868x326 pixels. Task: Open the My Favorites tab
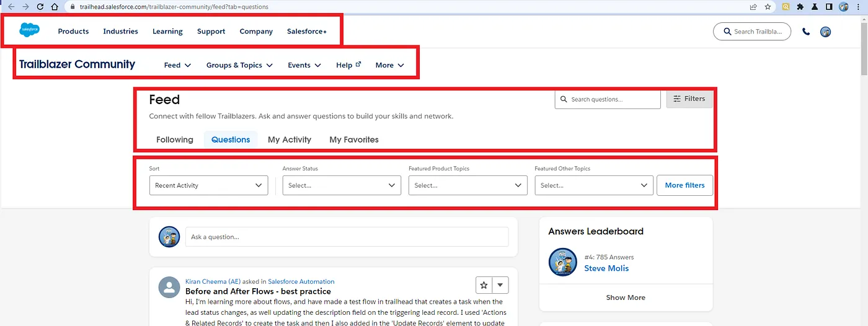tap(354, 139)
